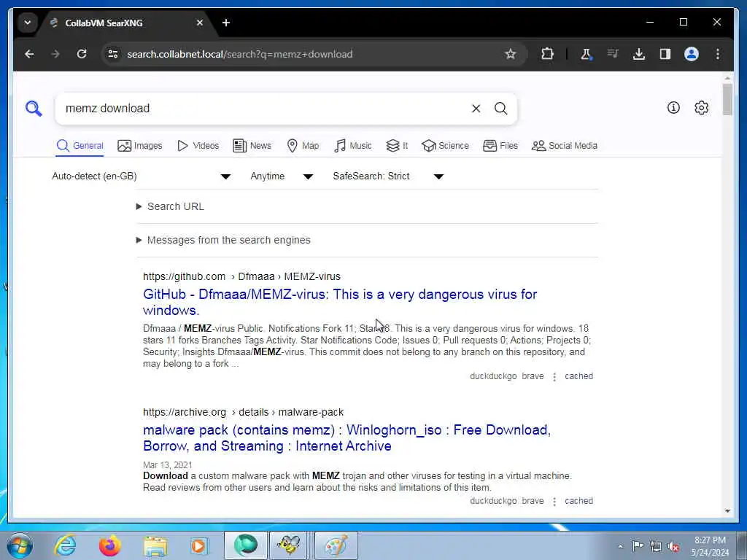Click the muted volume tray icon
This screenshot has width=747, height=560.
tap(673, 546)
